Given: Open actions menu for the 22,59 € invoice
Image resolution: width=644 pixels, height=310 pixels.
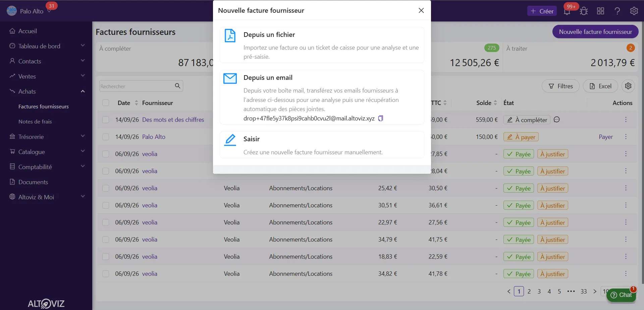Looking at the screenshot, I should tap(626, 256).
